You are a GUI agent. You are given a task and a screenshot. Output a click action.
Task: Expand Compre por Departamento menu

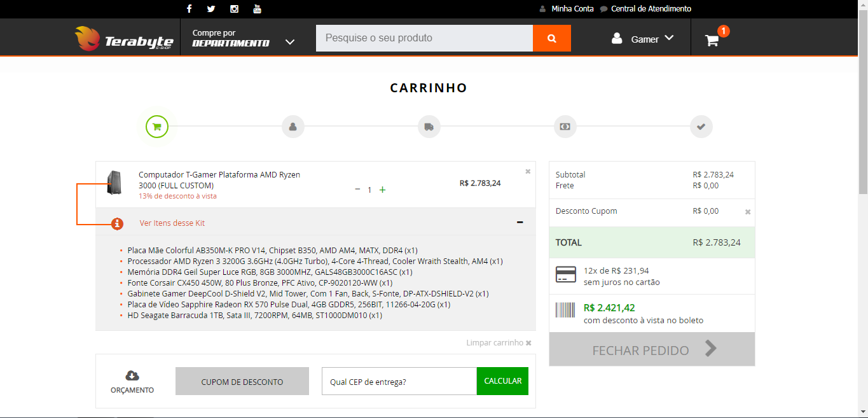click(245, 38)
